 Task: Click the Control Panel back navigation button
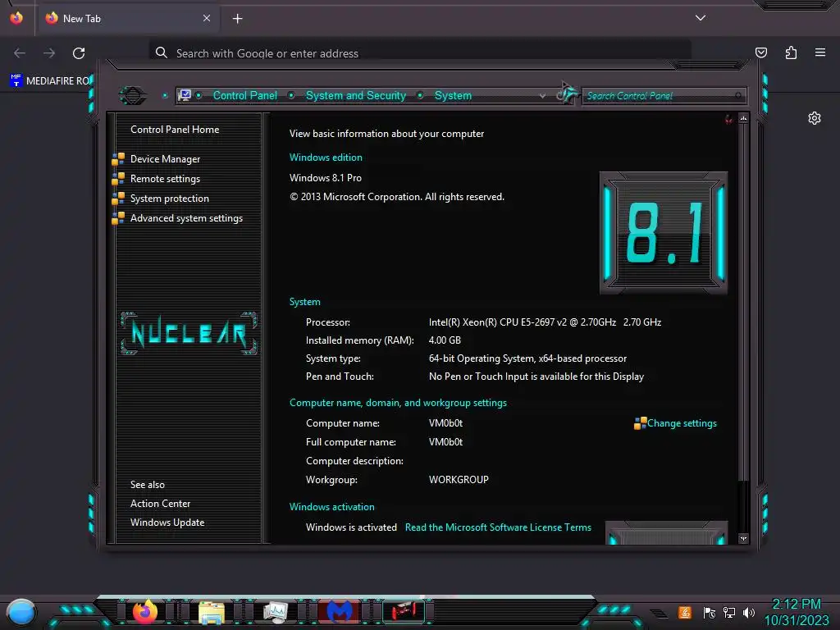click(132, 95)
